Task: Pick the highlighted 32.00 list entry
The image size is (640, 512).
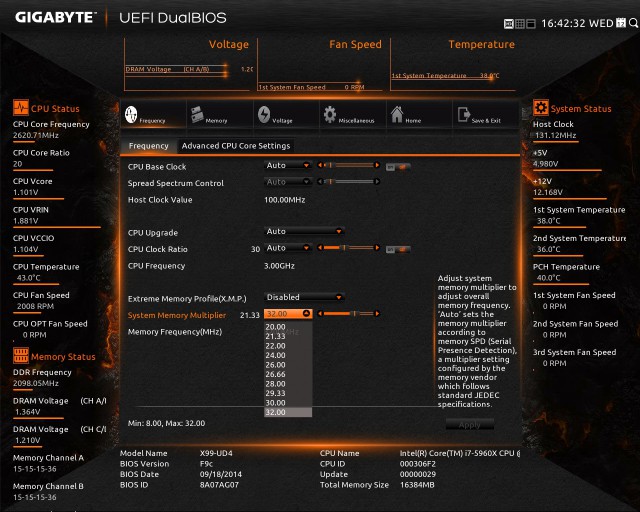Action: (288, 412)
